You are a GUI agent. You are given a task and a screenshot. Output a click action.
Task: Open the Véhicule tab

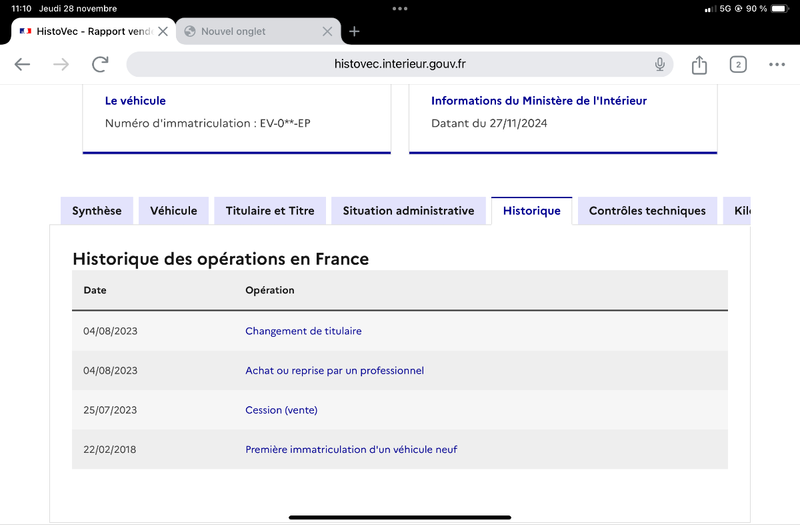pos(173,211)
